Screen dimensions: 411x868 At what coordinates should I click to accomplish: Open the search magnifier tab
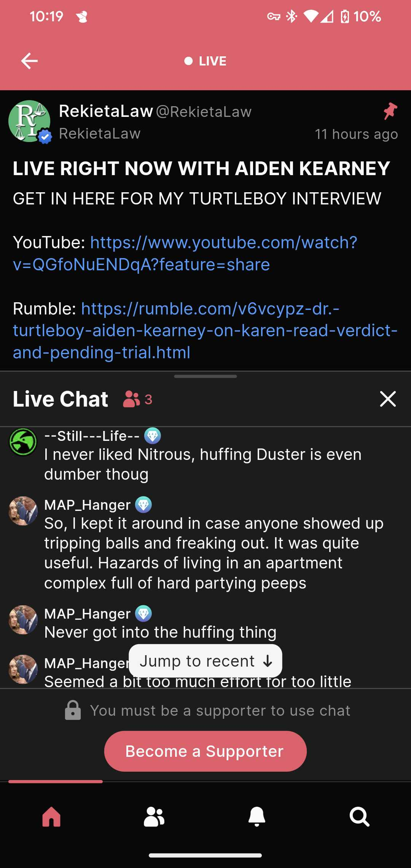[x=360, y=817]
